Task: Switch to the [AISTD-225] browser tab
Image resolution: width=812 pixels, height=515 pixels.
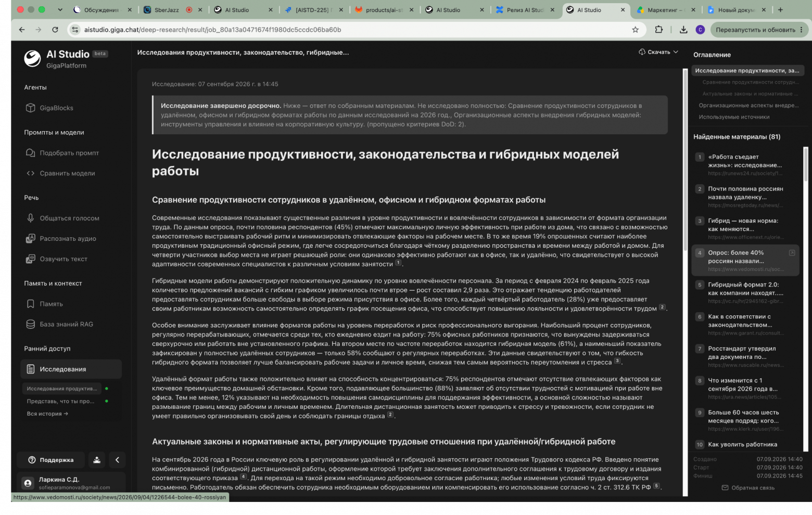Action: pos(314,10)
